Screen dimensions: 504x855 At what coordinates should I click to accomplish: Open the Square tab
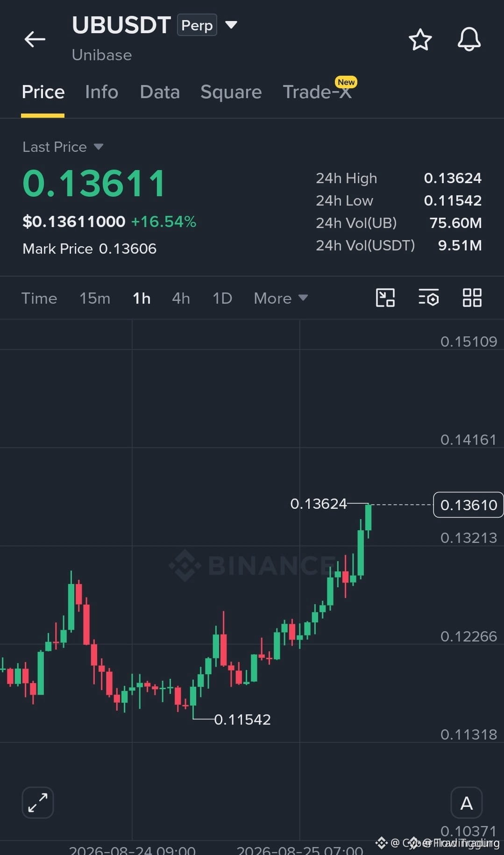click(231, 92)
